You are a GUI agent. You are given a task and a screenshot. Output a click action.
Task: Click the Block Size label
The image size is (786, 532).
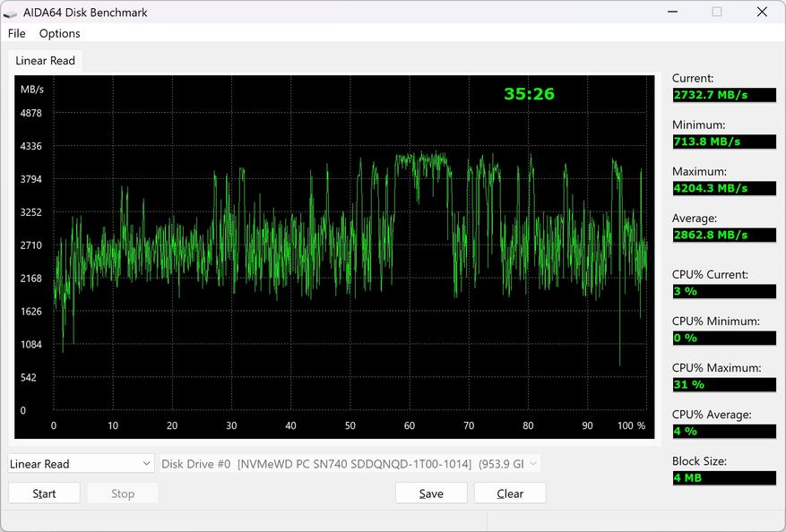pyautogui.click(x=699, y=461)
